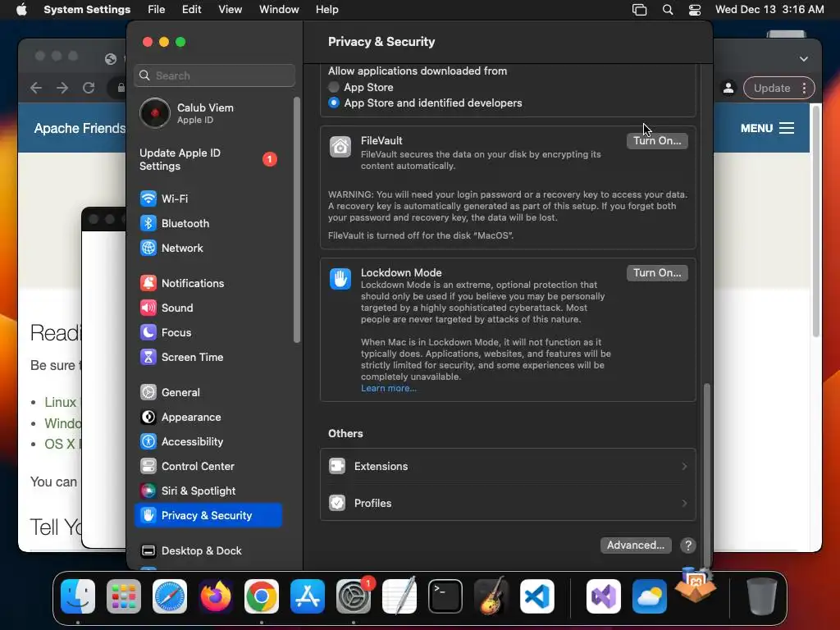This screenshot has width=840, height=630.
Task: Open Visual Studio from the Dock
Action: coord(604,596)
